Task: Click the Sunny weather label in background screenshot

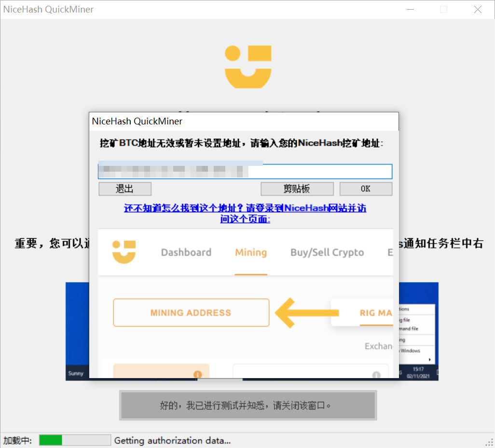Action: (x=76, y=373)
